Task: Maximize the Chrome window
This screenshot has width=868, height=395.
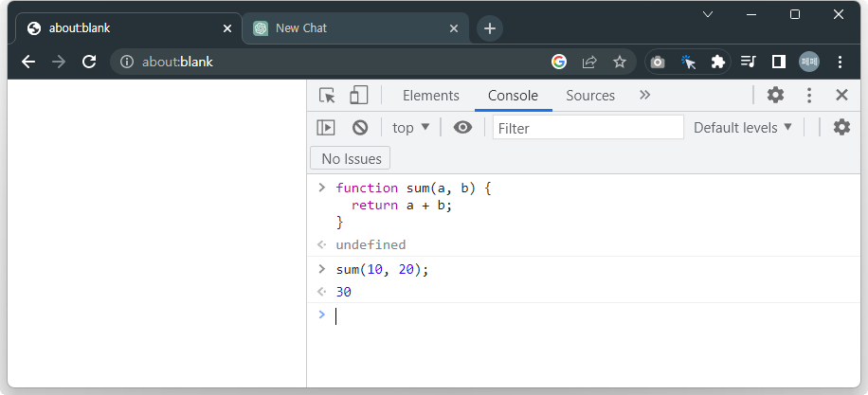Action: [795, 15]
